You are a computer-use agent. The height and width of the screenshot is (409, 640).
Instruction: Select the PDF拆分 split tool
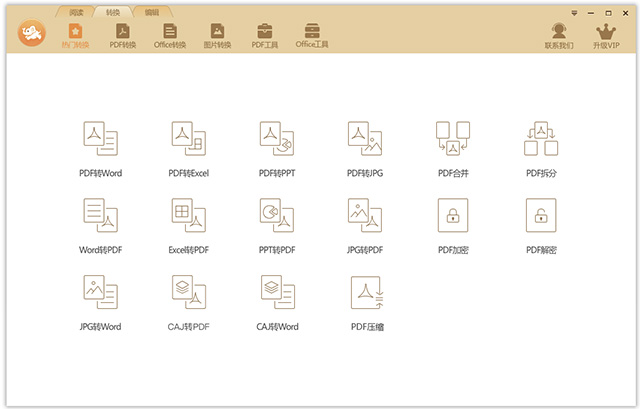pyautogui.click(x=541, y=149)
